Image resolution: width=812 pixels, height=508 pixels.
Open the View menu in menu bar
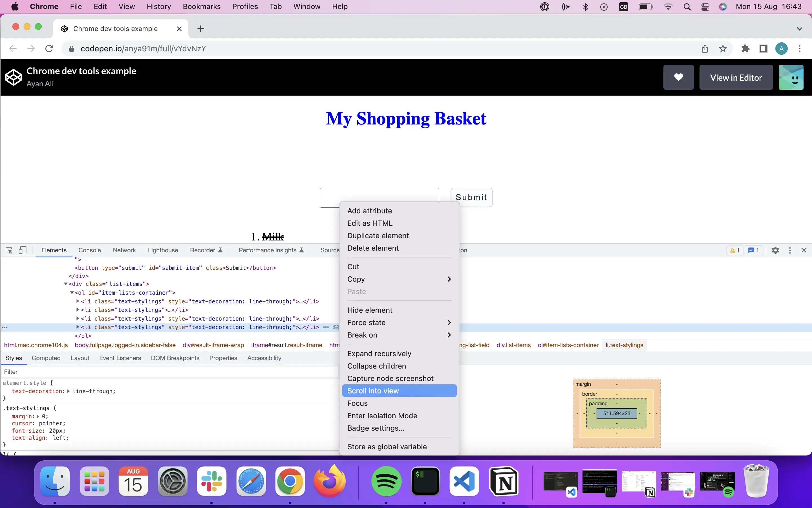pos(127,7)
